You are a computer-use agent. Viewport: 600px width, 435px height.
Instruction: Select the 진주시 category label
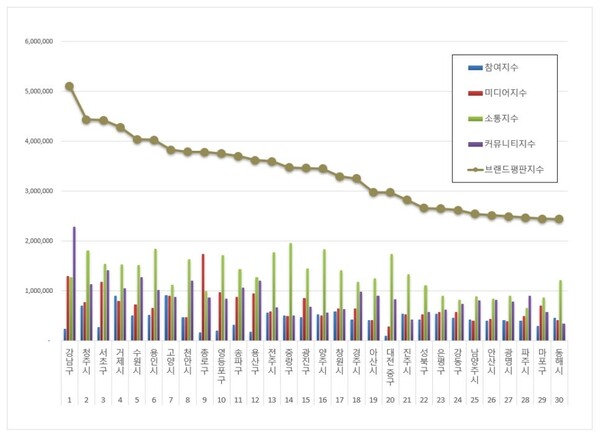pos(407,361)
